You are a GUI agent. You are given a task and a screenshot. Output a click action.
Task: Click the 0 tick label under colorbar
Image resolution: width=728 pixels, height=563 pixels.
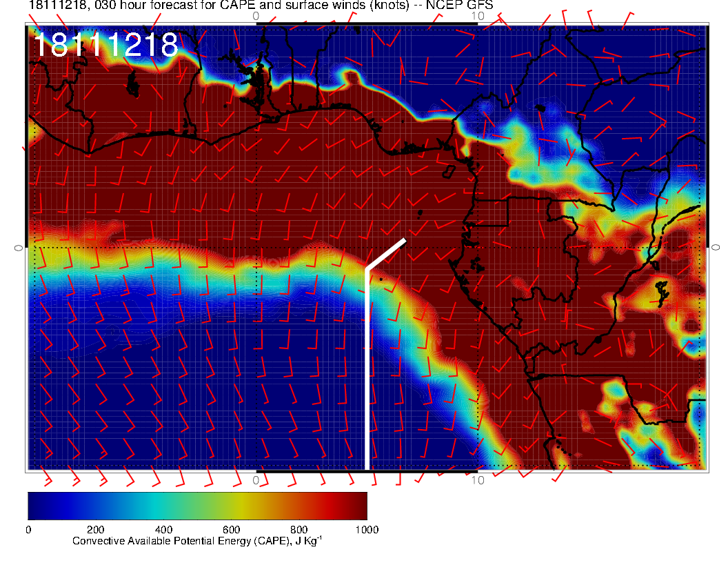(28, 530)
